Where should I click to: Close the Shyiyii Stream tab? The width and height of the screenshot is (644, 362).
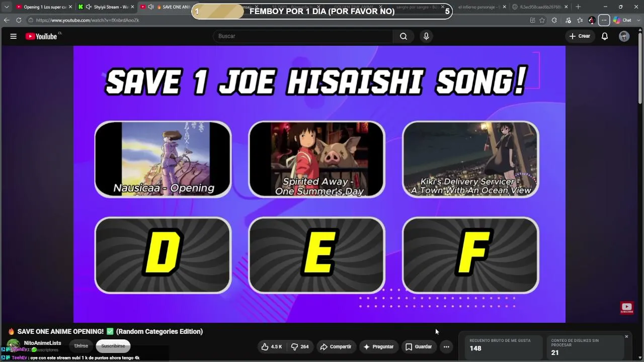(x=132, y=7)
